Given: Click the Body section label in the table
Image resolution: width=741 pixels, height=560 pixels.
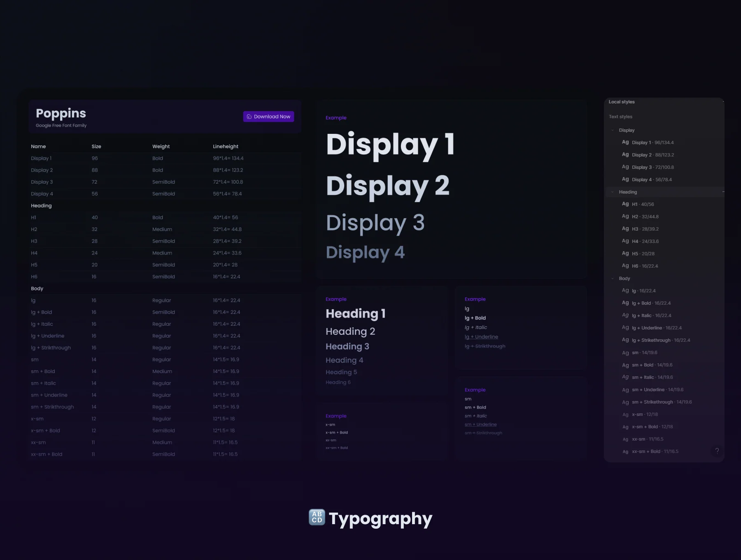Looking at the screenshot, I should point(37,289).
